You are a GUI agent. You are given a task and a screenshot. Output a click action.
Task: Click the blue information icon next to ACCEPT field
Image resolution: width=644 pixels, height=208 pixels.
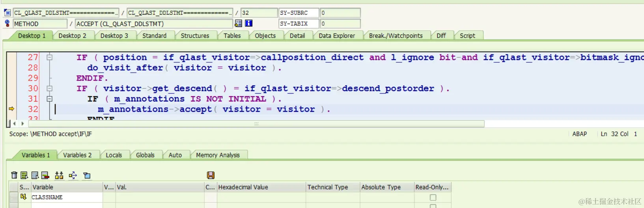(249, 24)
